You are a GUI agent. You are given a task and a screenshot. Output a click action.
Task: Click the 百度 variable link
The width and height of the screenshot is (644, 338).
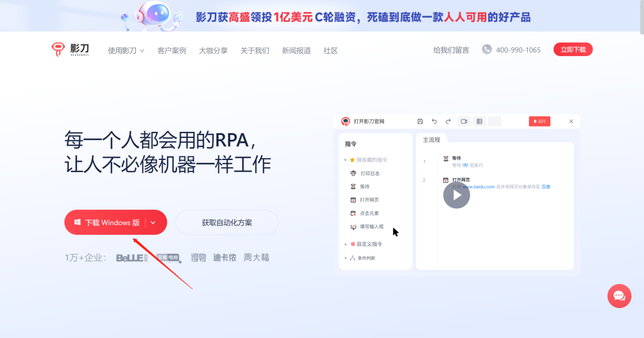(x=546, y=187)
